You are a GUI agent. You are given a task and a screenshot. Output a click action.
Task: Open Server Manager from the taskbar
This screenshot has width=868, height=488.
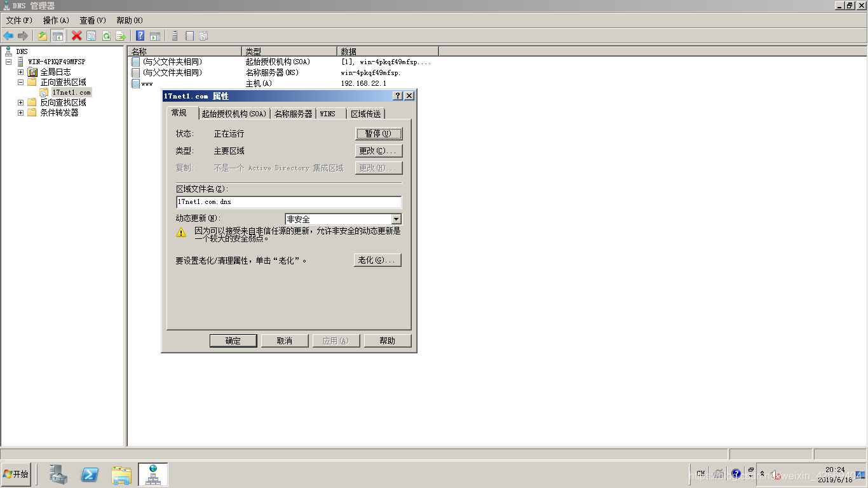click(59, 474)
